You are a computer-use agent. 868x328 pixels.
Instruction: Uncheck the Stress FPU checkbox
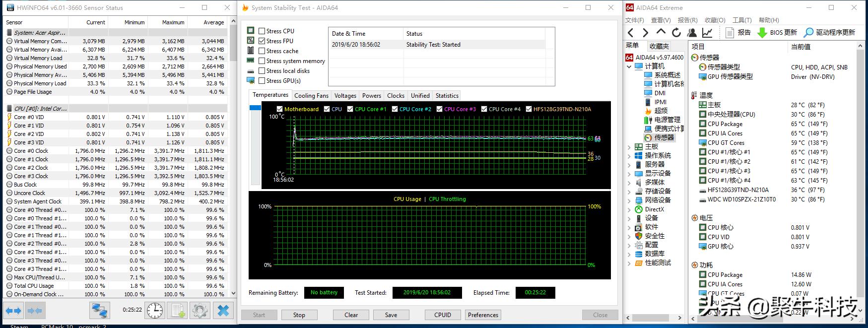pos(262,41)
